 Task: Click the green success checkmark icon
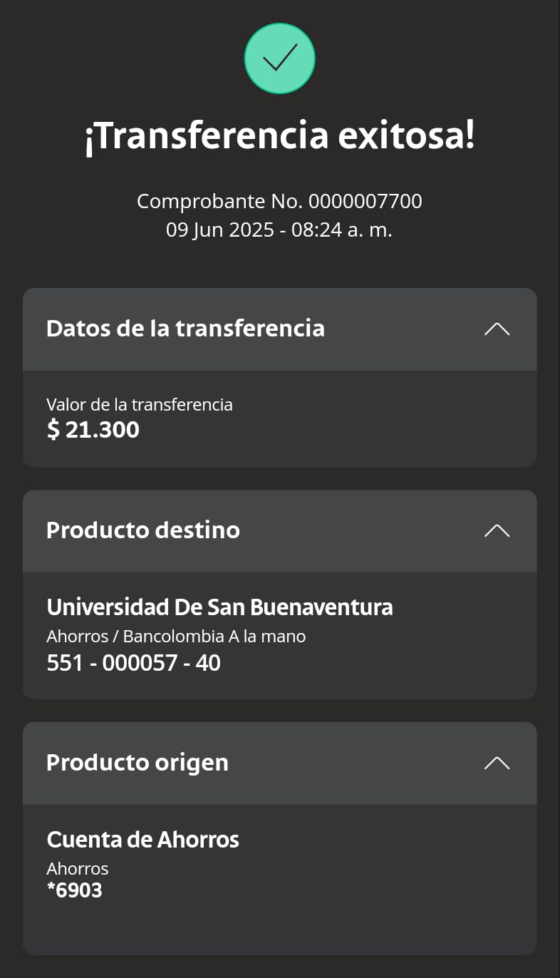[x=280, y=58]
